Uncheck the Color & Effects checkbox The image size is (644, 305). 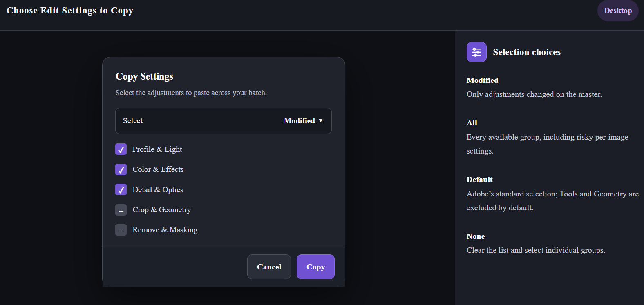pyautogui.click(x=121, y=169)
